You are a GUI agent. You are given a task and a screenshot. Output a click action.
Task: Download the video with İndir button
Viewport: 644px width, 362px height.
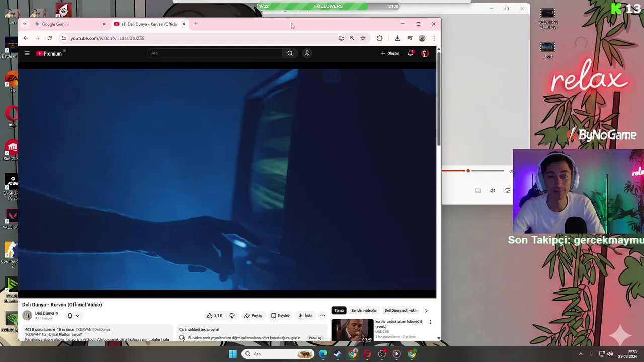point(305,316)
